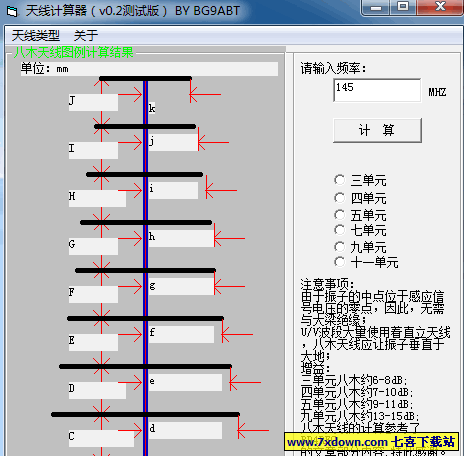Viewport: 464px width, 456px height.
Task: Click the frequency input field showing 145
Action: point(377,90)
